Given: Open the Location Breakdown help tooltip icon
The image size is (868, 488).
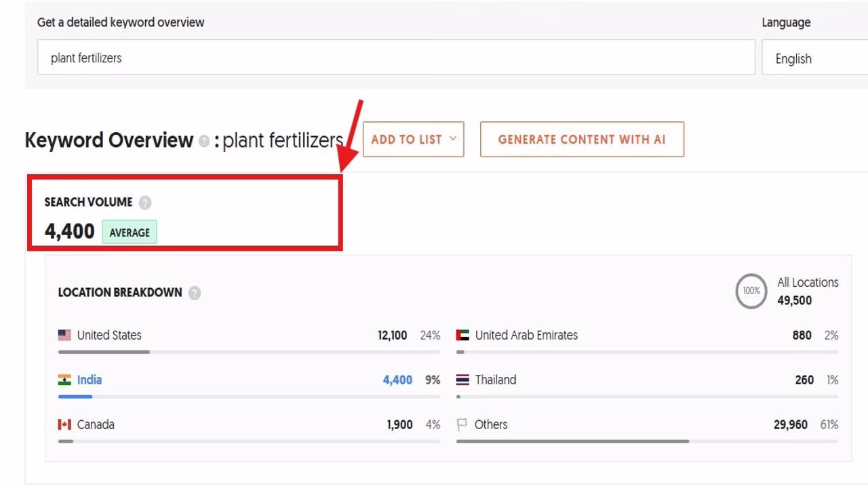Looking at the screenshot, I should pos(194,292).
